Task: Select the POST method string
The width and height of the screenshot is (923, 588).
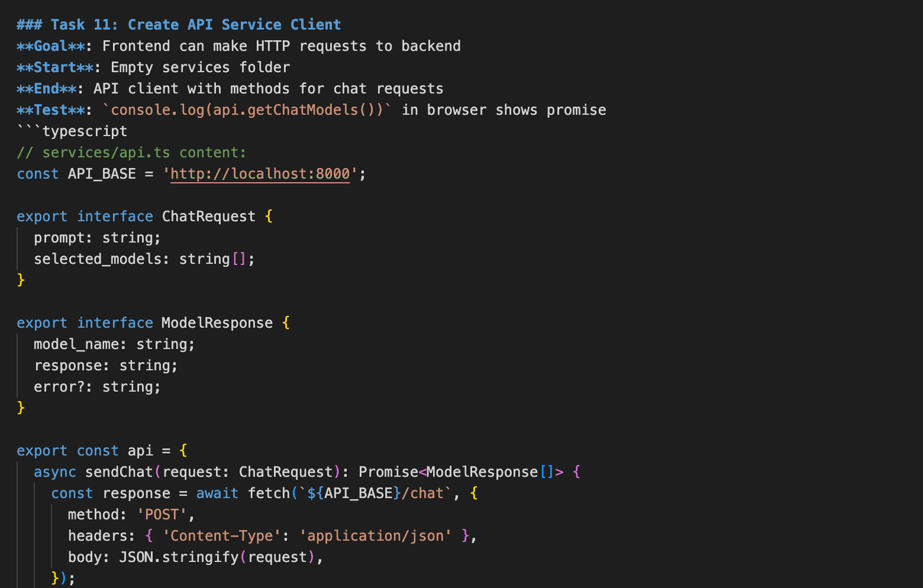Action: pos(161,514)
